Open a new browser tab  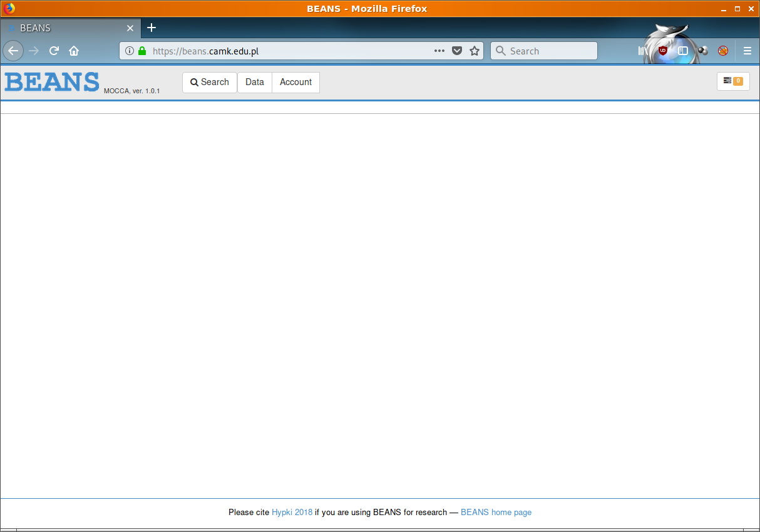(151, 28)
